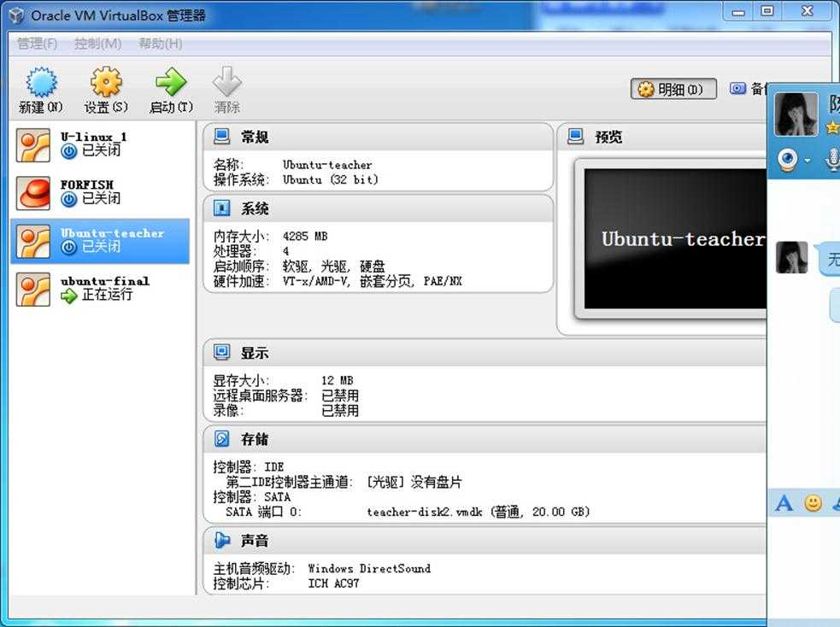Open the chat window webcam dropdown arrow

tap(807, 160)
